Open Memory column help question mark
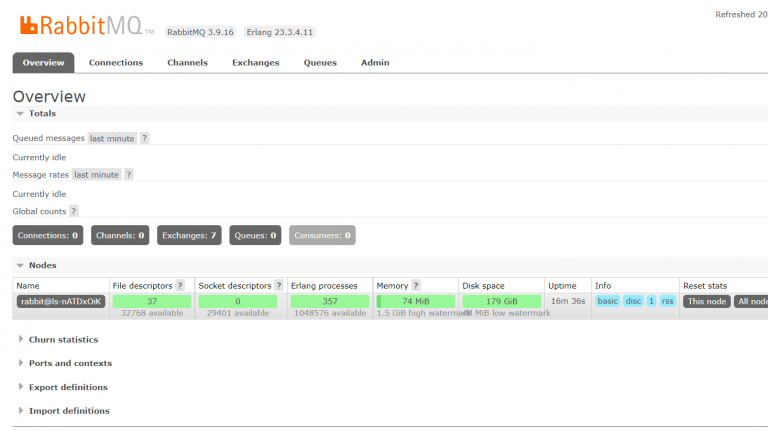Viewport: 768px width, 431px height. pyautogui.click(x=416, y=286)
